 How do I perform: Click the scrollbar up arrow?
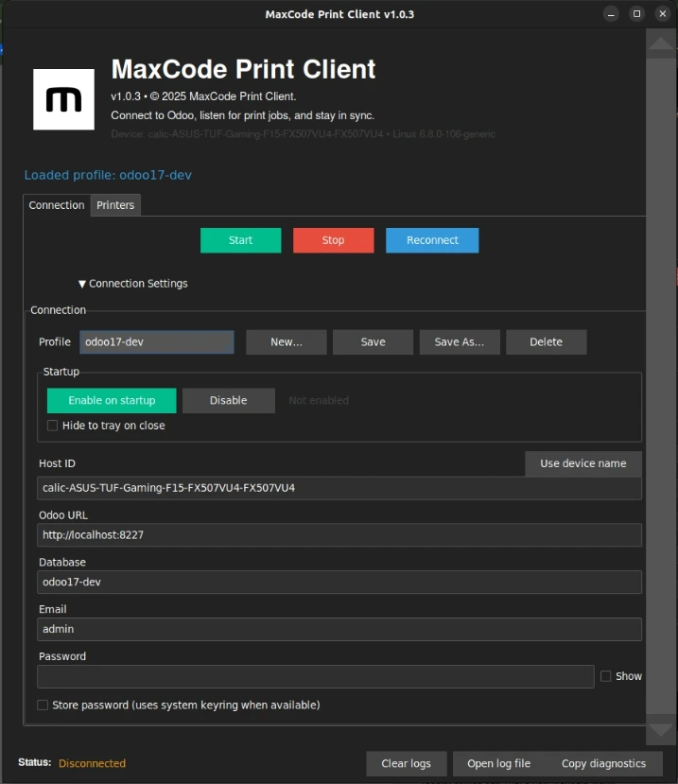click(660, 42)
